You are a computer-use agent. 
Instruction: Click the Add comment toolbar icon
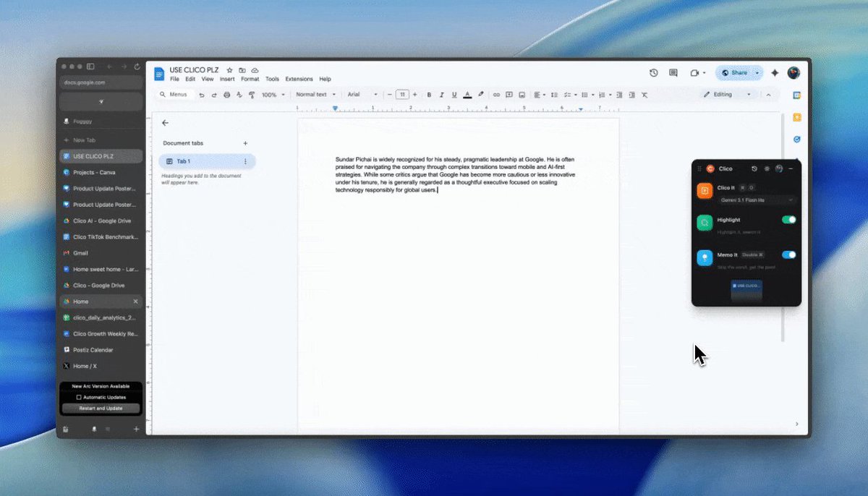[509, 95]
